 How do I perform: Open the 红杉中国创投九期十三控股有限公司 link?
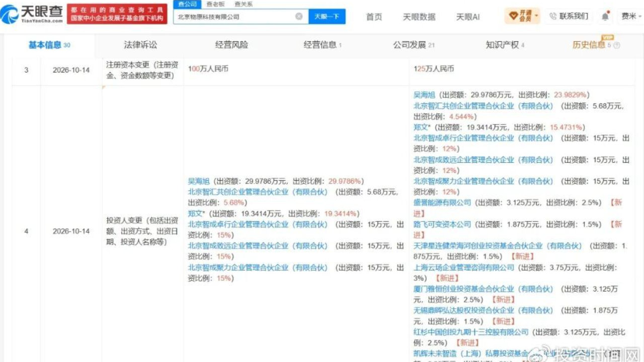pyautogui.click(x=471, y=332)
